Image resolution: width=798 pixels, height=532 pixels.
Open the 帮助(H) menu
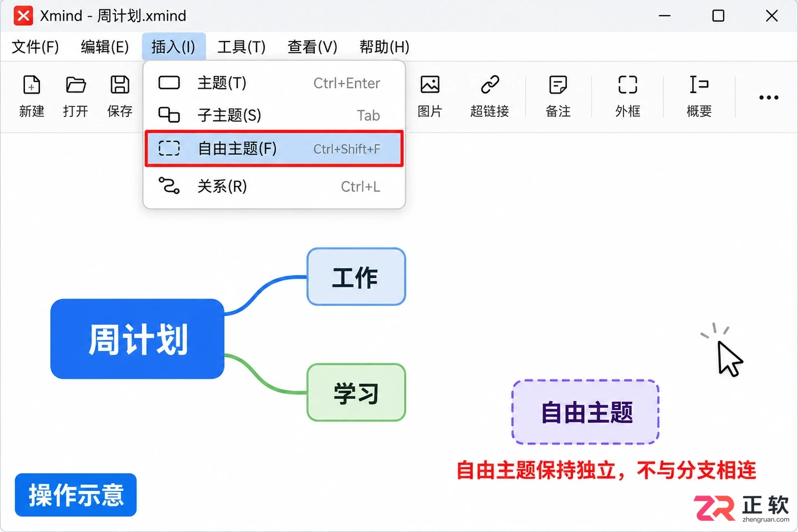tap(384, 47)
